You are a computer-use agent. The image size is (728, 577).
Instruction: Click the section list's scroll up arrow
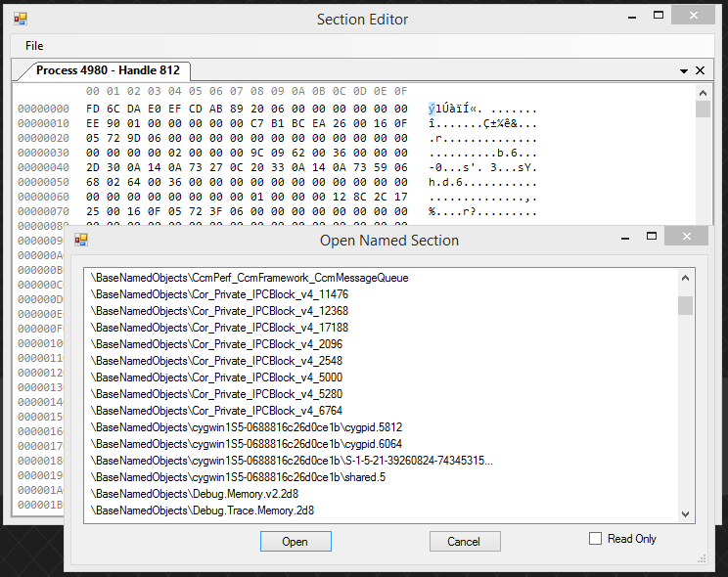(x=686, y=279)
